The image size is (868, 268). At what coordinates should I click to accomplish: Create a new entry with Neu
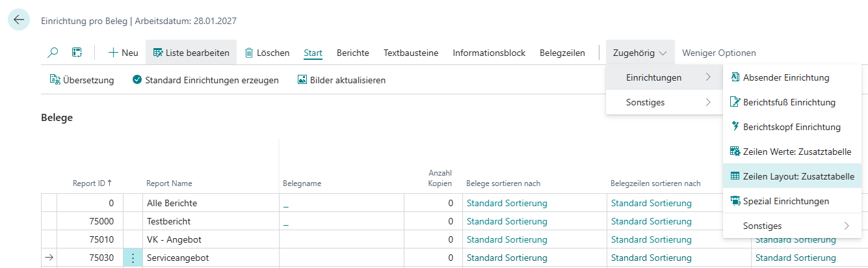point(123,53)
